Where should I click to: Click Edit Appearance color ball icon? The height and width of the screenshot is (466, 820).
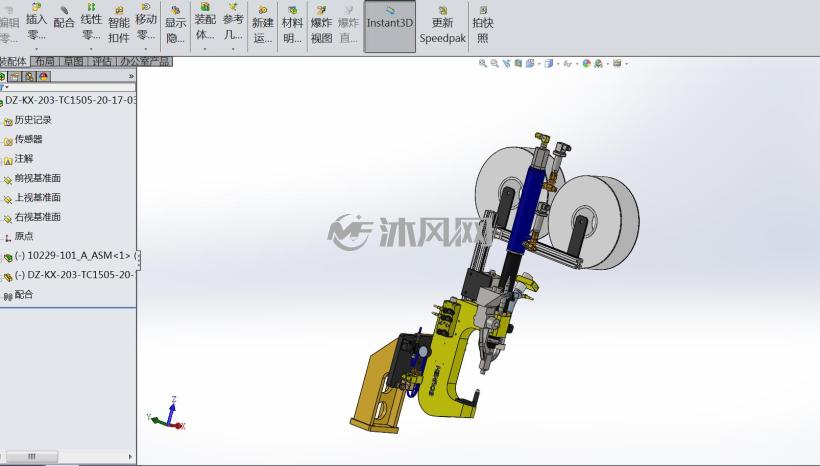coord(586,63)
